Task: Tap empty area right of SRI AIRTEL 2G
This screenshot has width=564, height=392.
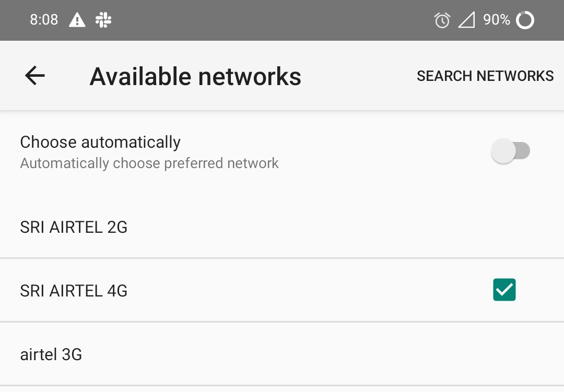Action: 345,227
